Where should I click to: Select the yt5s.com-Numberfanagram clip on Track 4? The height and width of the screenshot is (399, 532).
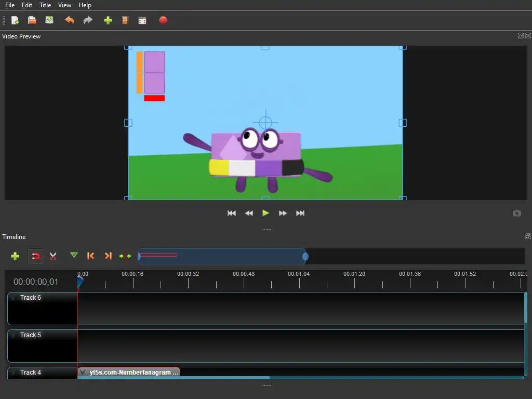[129, 372]
